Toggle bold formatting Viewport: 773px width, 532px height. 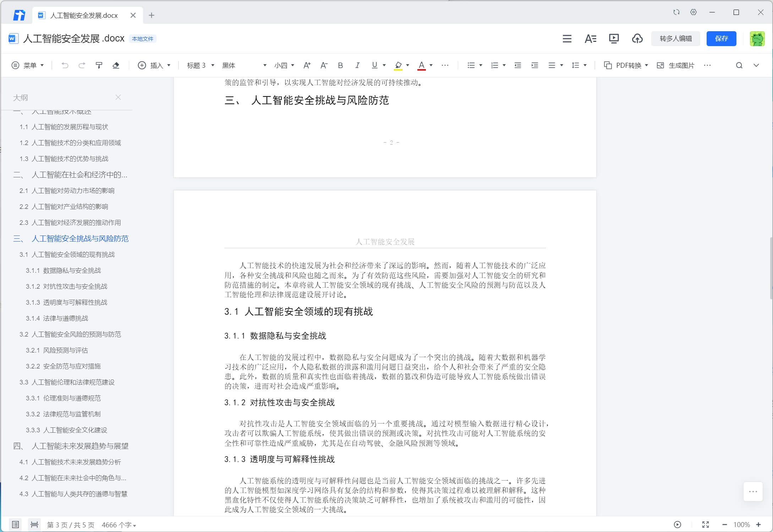point(340,65)
